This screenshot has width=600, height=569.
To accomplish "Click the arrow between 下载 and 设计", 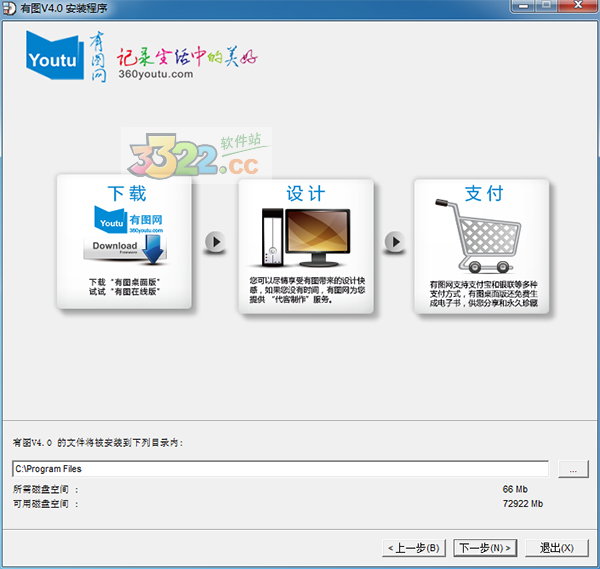I will tap(215, 242).
